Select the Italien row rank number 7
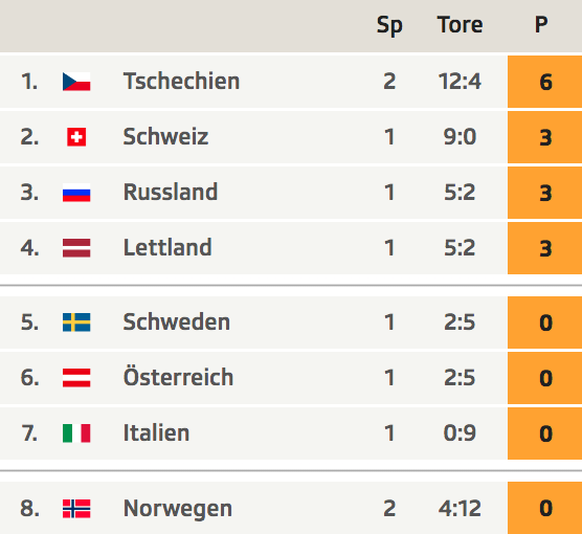582x534 pixels. [x=30, y=433]
